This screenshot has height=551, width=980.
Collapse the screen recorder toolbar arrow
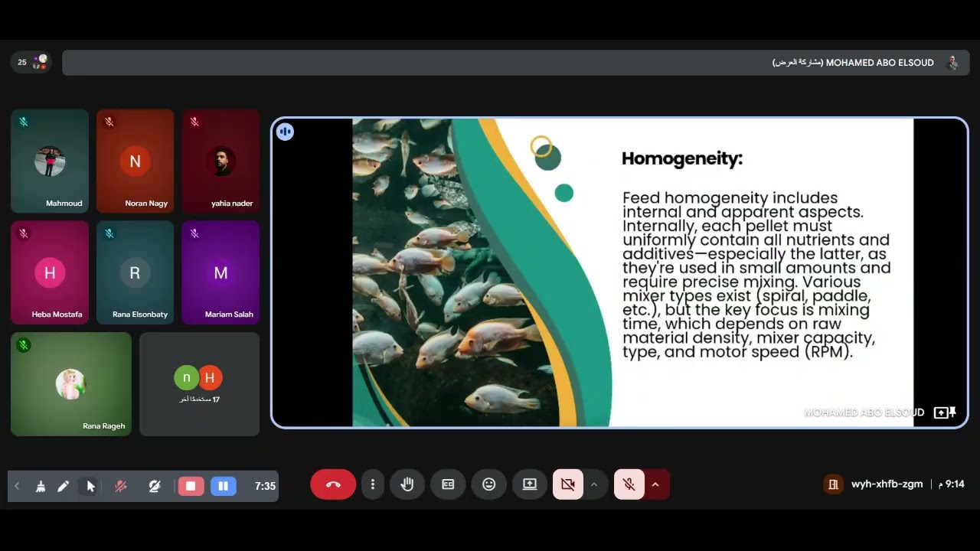point(17,486)
